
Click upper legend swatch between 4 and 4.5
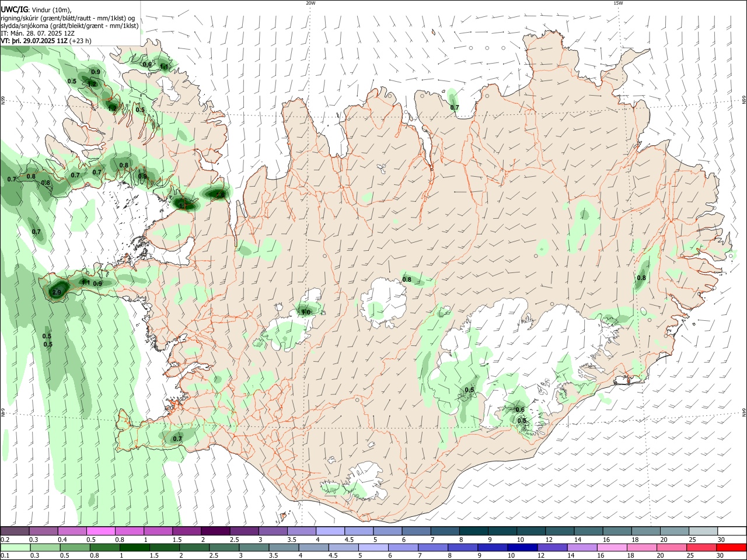point(330,531)
